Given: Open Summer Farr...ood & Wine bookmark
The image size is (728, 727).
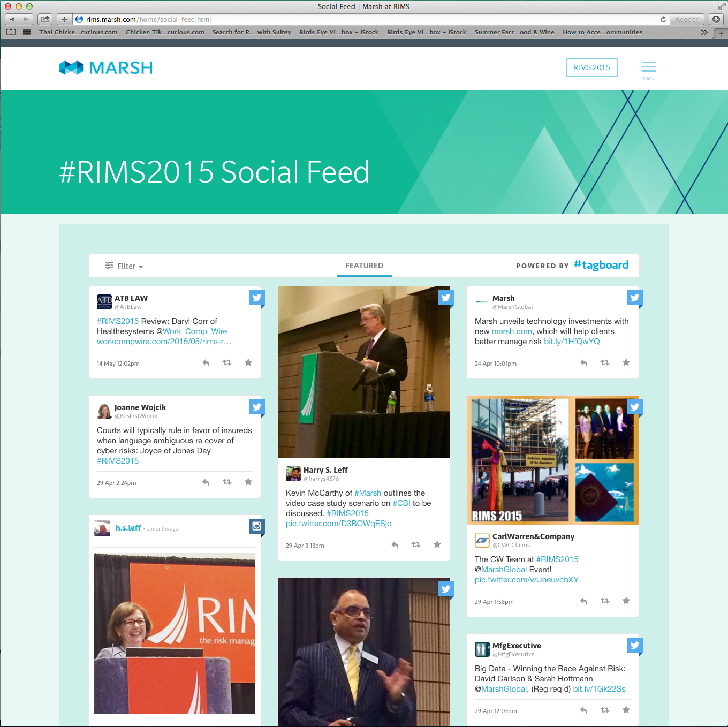Looking at the screenshot, I should point(514,32).
